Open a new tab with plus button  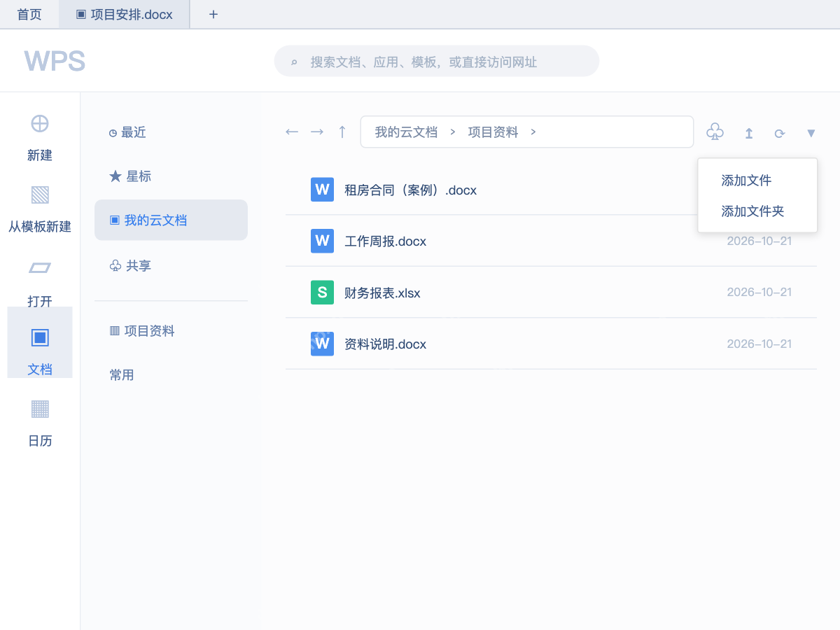pyautogui.click(x=213, y=14)
